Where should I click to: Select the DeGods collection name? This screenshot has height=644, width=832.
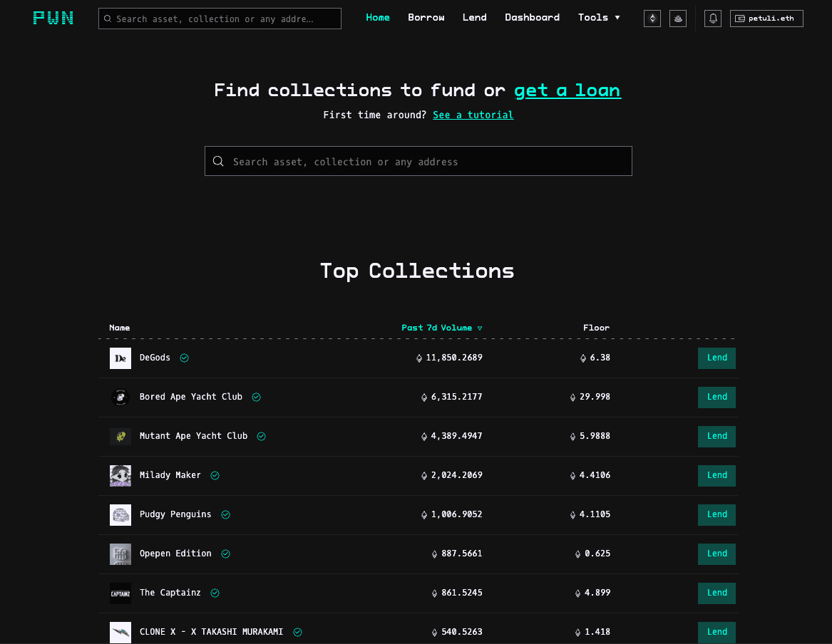coord(155,358)
